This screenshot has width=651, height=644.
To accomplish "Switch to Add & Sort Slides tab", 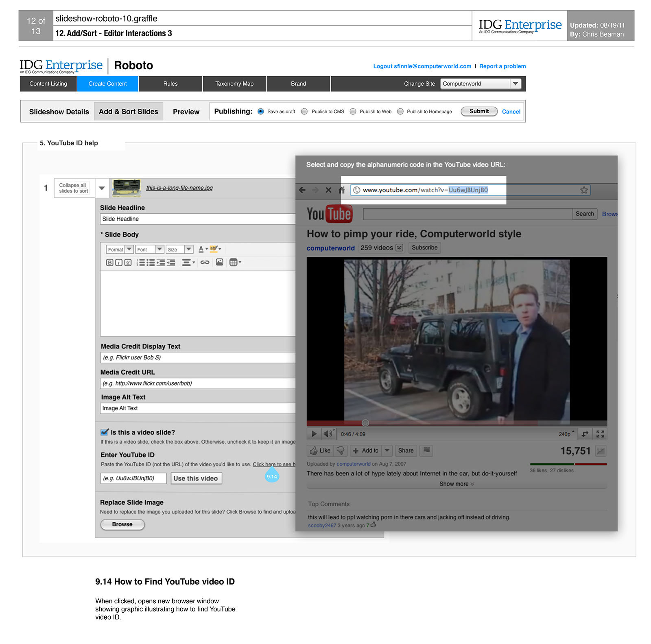I will coord(129,112).
